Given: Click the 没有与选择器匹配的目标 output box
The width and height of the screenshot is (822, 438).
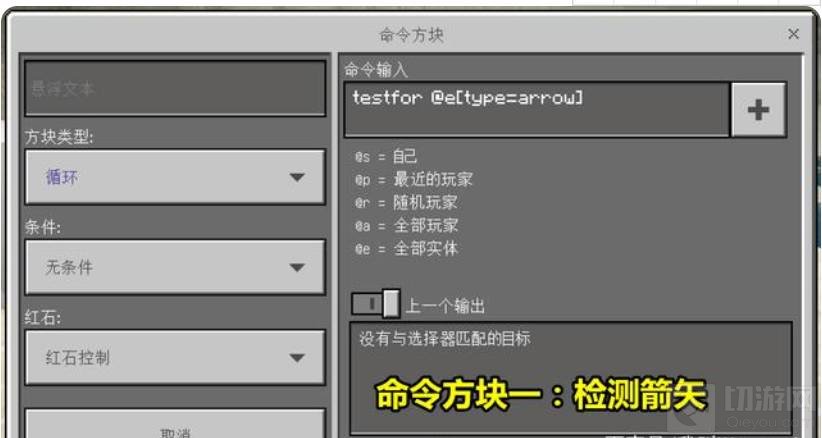Looking at the screenshot, I should (x=571, y=378).
